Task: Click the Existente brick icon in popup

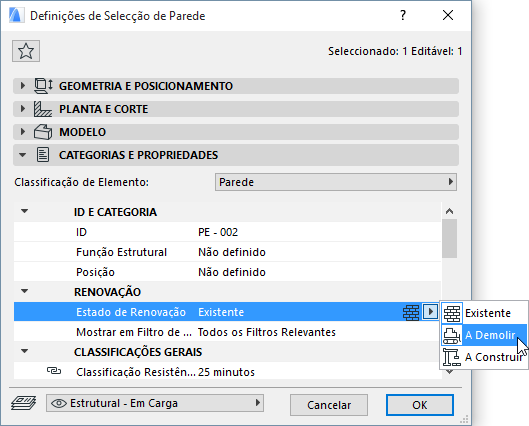Action: (x=452, y=313)
